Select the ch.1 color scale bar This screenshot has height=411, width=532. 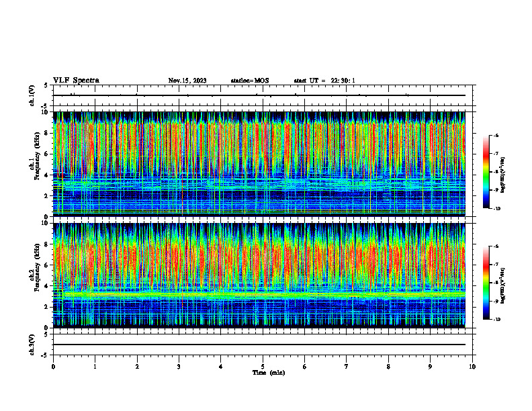[x=486, y=172]
